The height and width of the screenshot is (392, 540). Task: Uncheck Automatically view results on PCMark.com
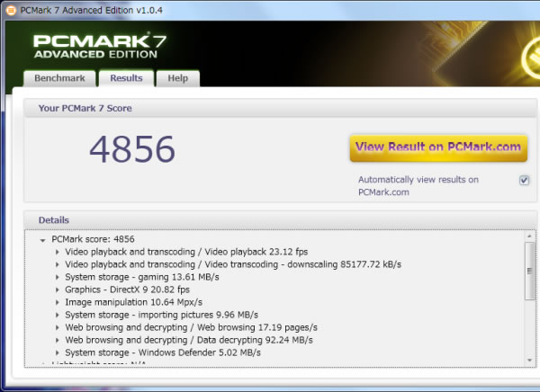click(524, 180)
